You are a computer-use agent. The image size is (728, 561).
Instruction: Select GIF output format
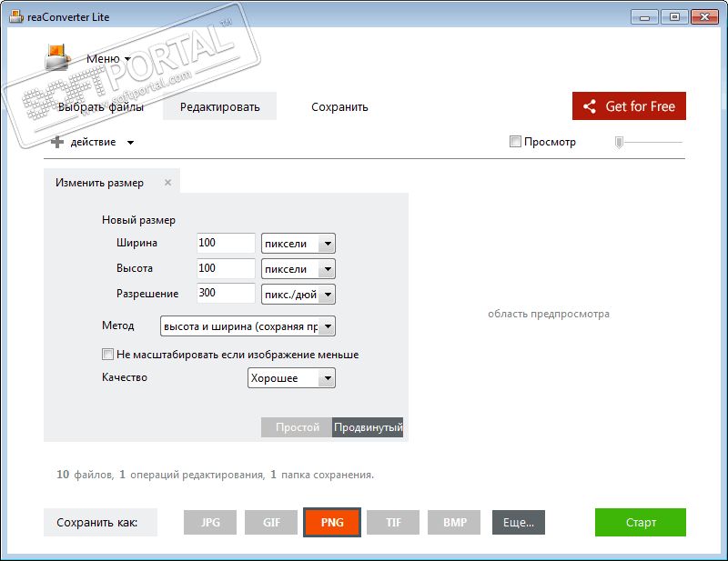pyautogui.click(x=271, y=523)
